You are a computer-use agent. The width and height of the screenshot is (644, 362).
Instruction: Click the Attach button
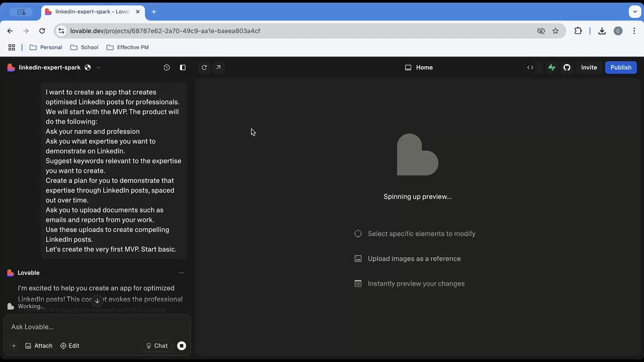(x=39, y=346)
